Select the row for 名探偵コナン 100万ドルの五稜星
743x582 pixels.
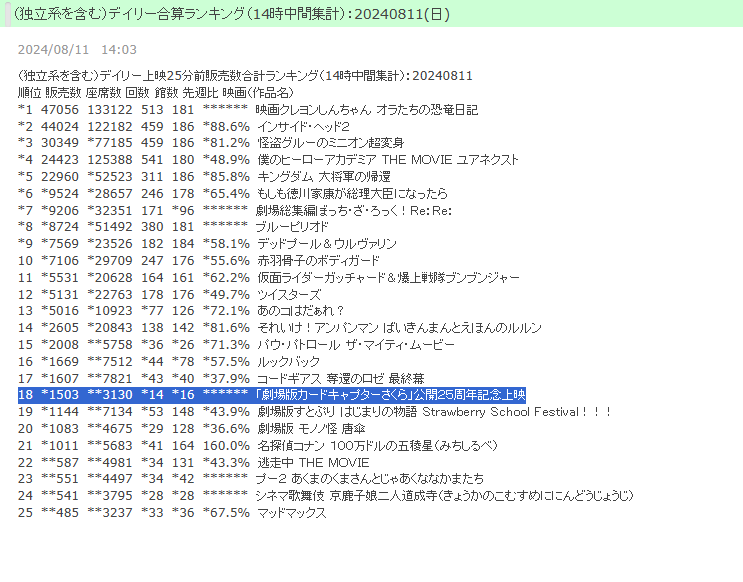[258, 446]
